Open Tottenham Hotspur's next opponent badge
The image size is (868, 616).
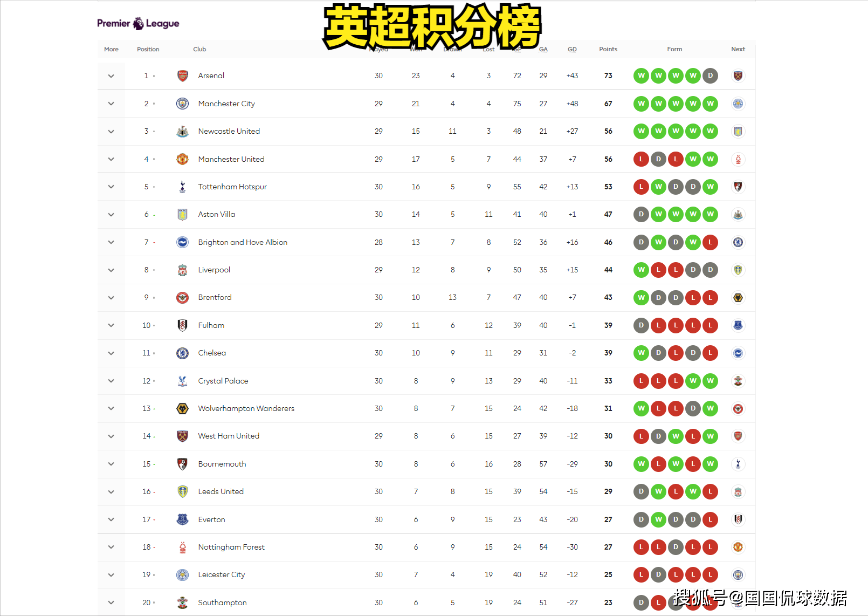738,187
